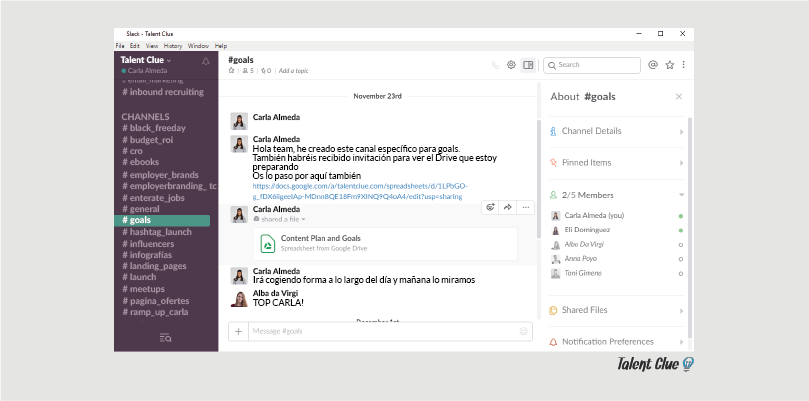Click Alba da Virgi's avatar in chat
Image resolution: width=809 pixels, height=401 pixels.
(x=239, y=298)
